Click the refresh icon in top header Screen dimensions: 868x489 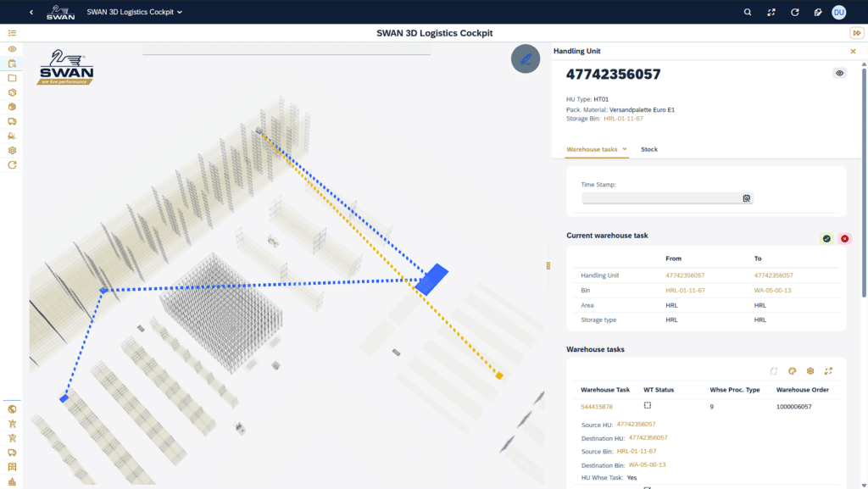pyautogui.click(x=795, y=12)
